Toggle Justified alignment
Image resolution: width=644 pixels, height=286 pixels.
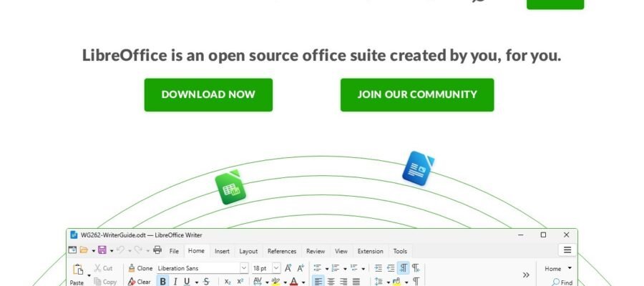click(356, 282)
